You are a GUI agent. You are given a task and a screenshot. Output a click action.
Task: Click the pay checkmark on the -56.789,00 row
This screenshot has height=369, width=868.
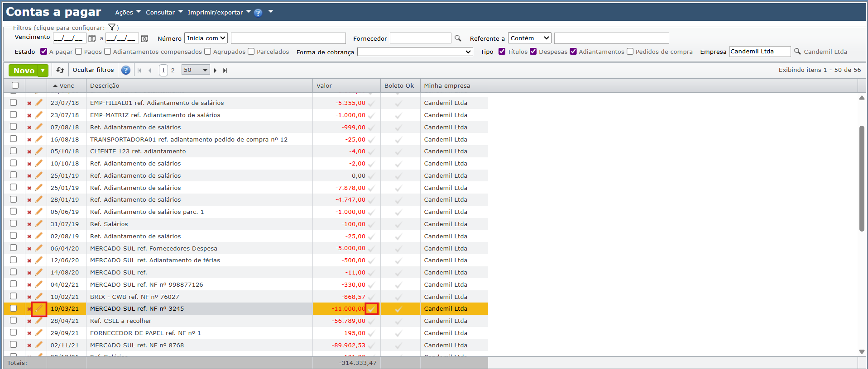click(x=371, y=322)
